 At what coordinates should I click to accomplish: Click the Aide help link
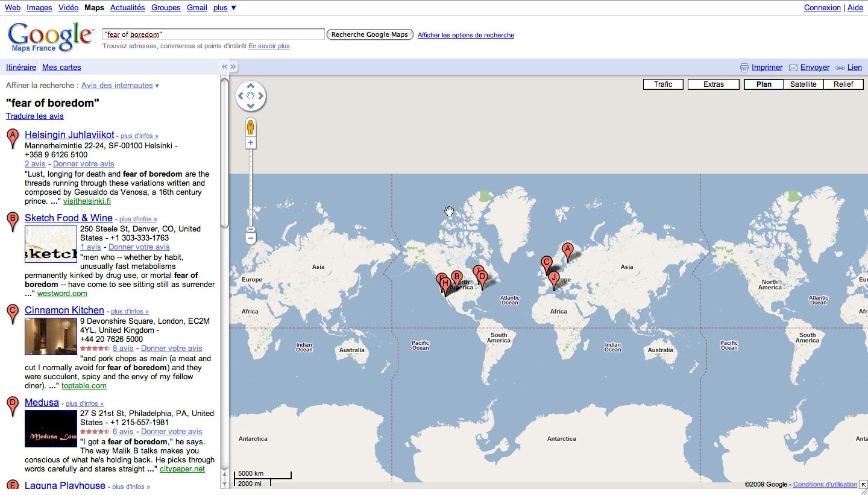point(855,8)
